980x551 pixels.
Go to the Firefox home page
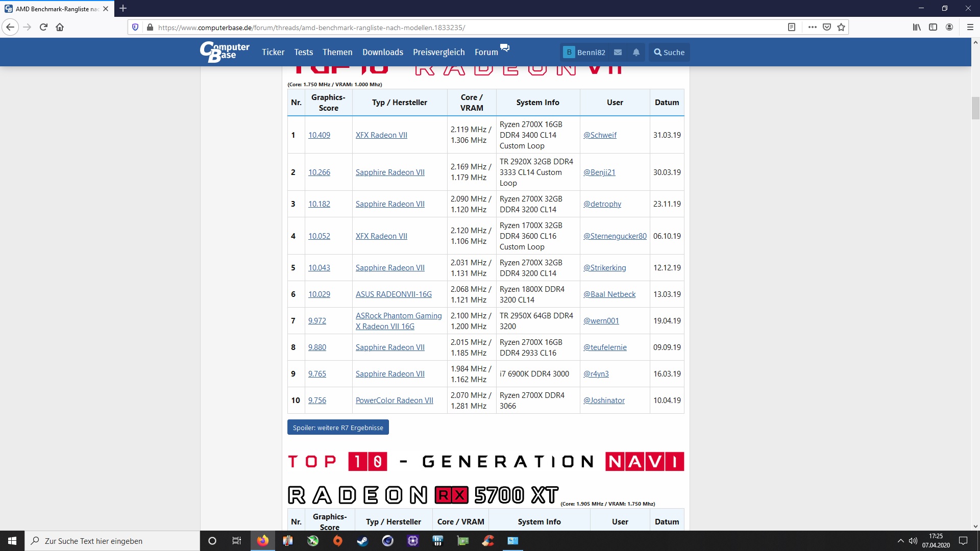60,28
